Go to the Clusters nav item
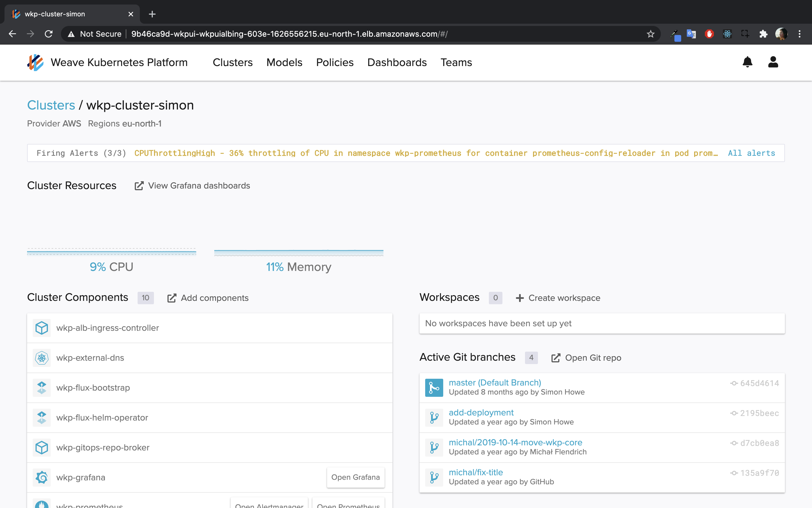The image size is (812, 508). [233, 62]
